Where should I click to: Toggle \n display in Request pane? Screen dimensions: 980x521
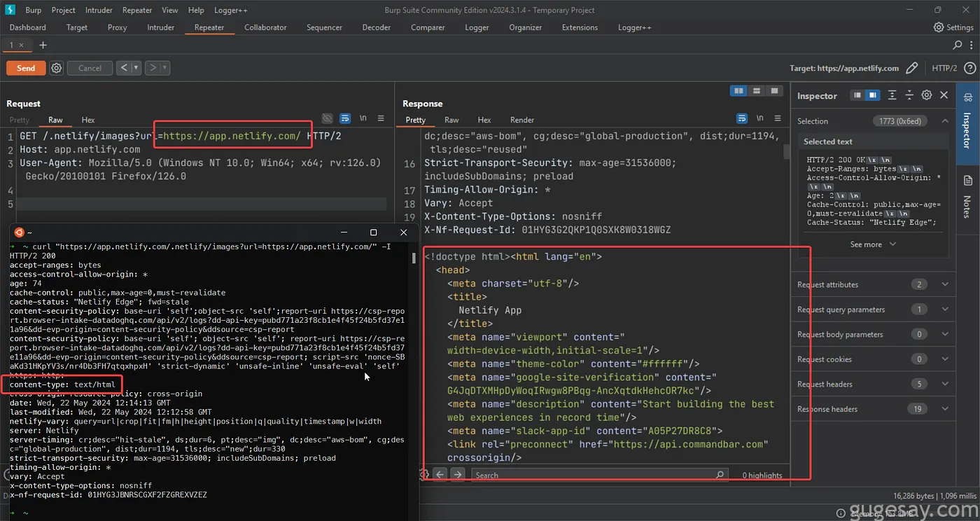363,118
